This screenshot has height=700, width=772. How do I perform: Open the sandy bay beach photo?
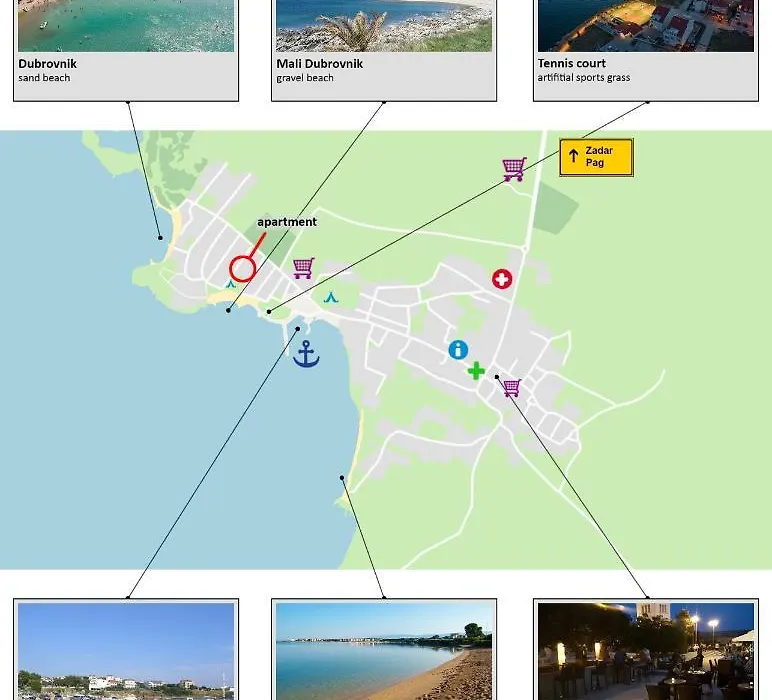click(x=384, y=651)
